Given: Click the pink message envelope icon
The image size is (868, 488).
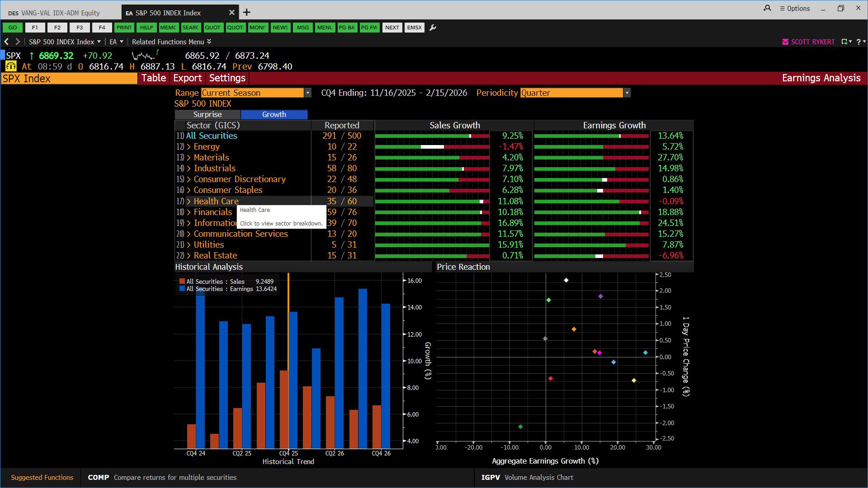Looking at the screenshot, I should pyautogui.click(x=785, y=42).
